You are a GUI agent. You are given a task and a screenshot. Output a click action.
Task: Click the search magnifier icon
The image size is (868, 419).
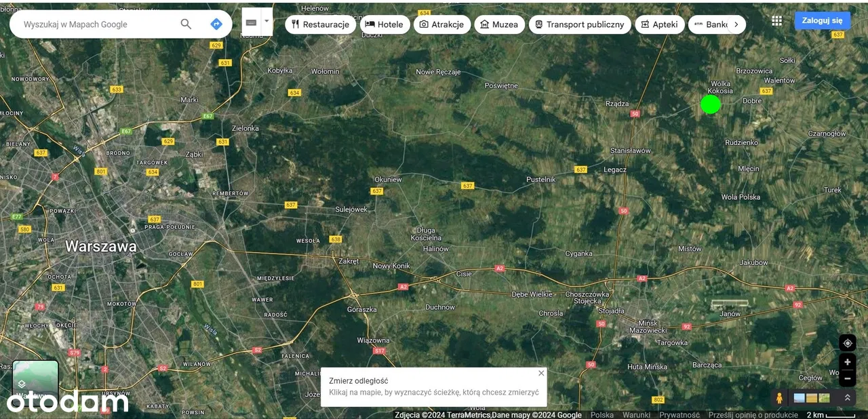(x=186, y=24)
